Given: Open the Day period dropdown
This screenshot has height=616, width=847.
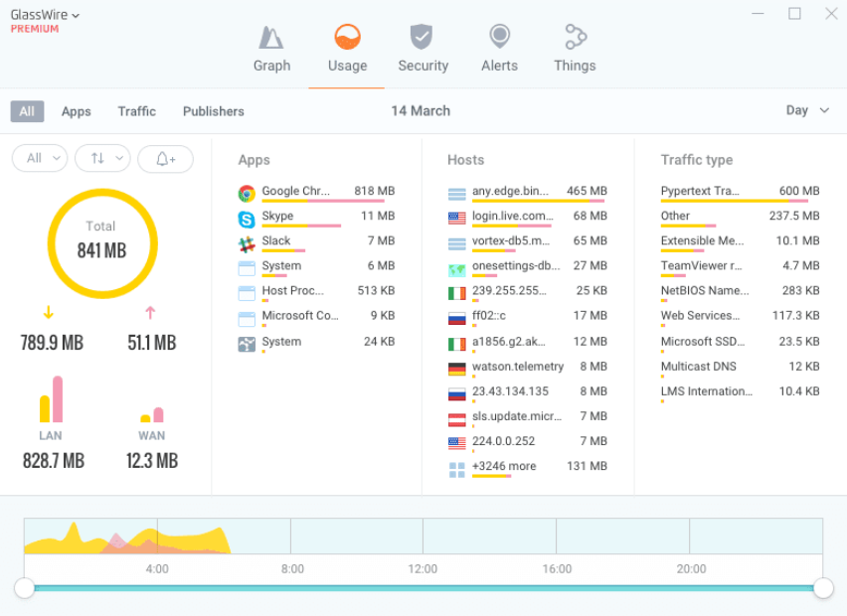Looking at the screenshot, I should tap(807, 110).
